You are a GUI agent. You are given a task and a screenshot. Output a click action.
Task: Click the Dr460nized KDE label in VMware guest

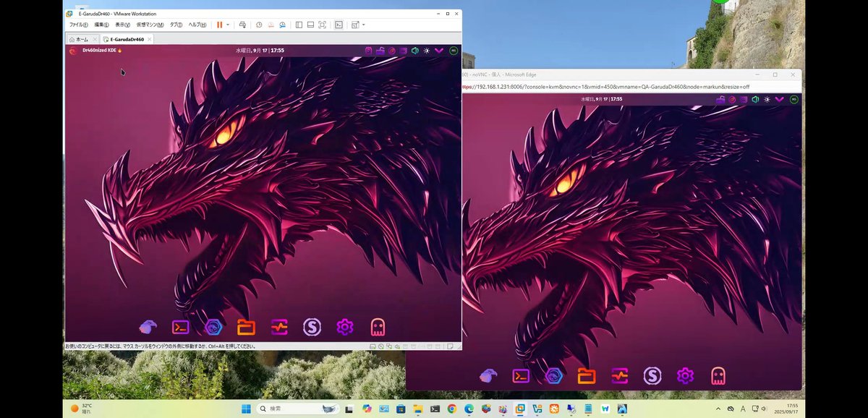pyautogui.click(x=103, y=51)
